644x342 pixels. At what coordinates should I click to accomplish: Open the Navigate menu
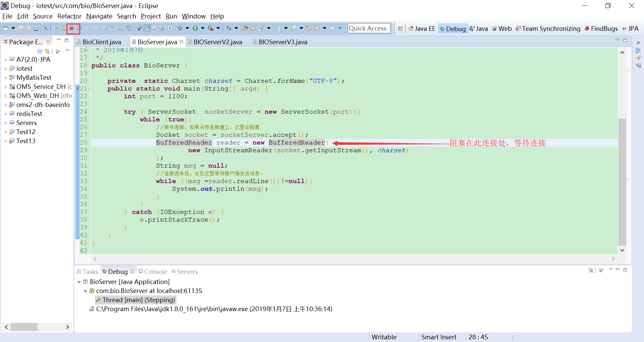99,16
